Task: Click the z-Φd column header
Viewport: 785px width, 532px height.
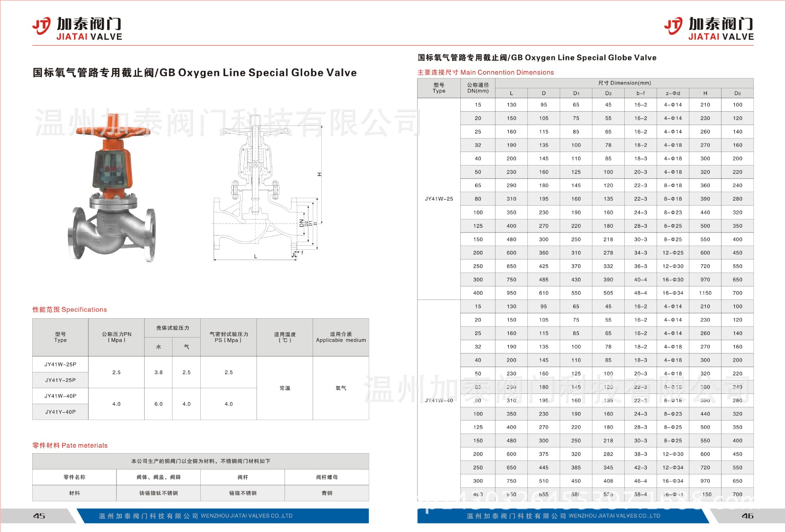Action: click(x=673, y=93)
